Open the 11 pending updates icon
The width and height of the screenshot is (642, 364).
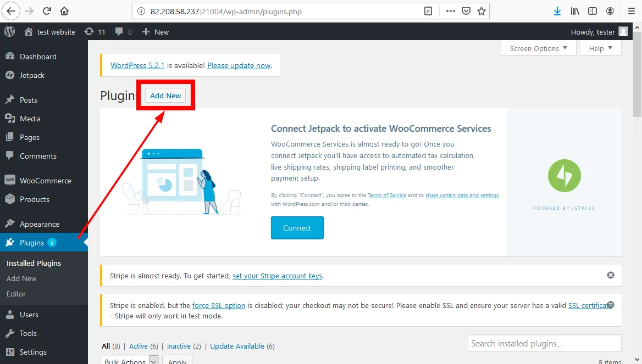(95, 31)
